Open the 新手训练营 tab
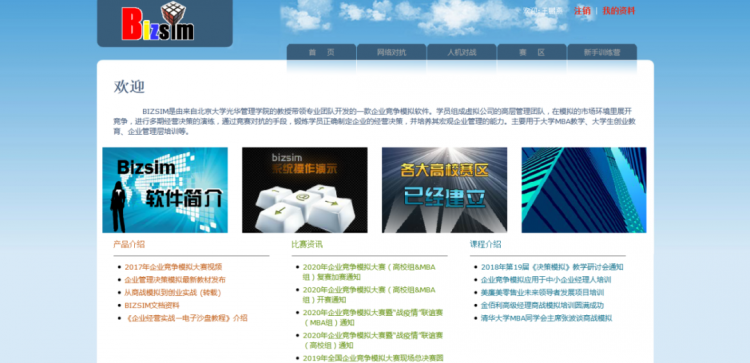This screenshot has height=363, width=750. [x=602, y=53]
